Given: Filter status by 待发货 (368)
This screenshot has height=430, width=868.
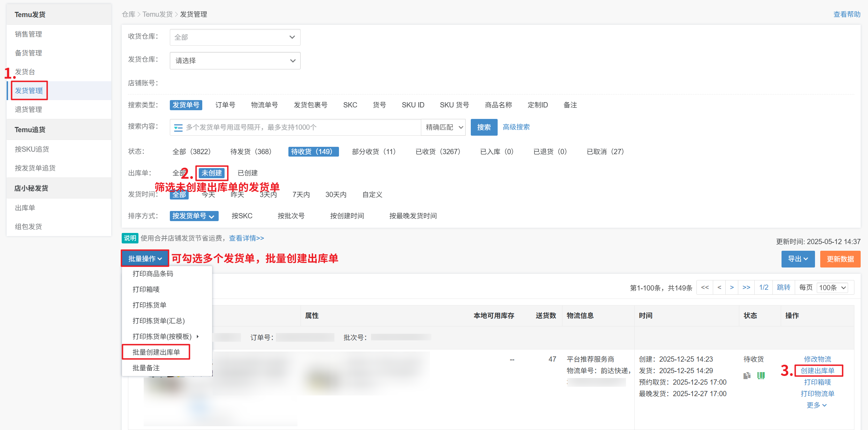Looking at the screenshot, I should click(x=251, y=152).
